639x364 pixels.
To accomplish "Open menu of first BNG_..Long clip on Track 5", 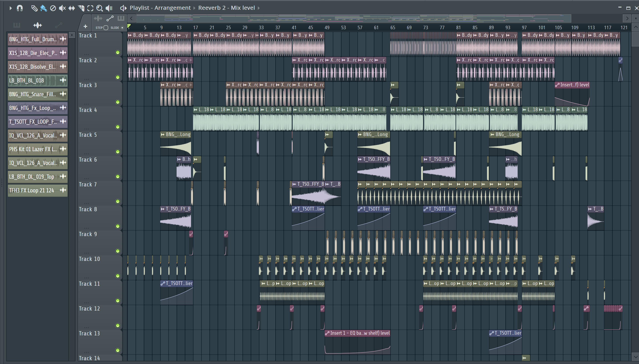I will point(163,135).
